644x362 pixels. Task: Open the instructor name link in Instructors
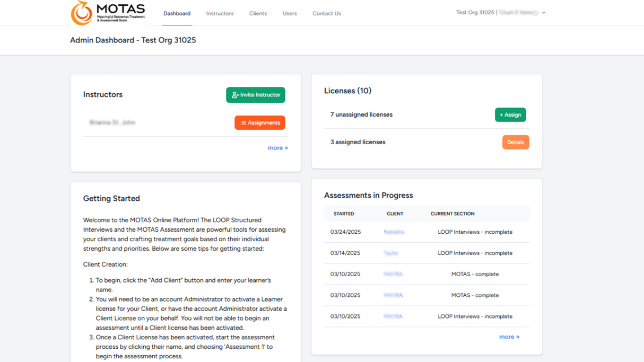pyautogui.click(x=112, y=122)
